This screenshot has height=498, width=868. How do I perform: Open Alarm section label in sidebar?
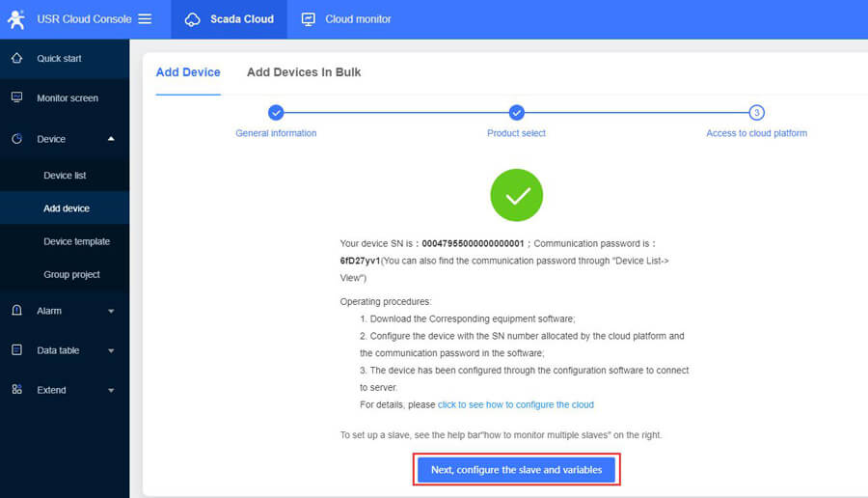tap(49, 311)
